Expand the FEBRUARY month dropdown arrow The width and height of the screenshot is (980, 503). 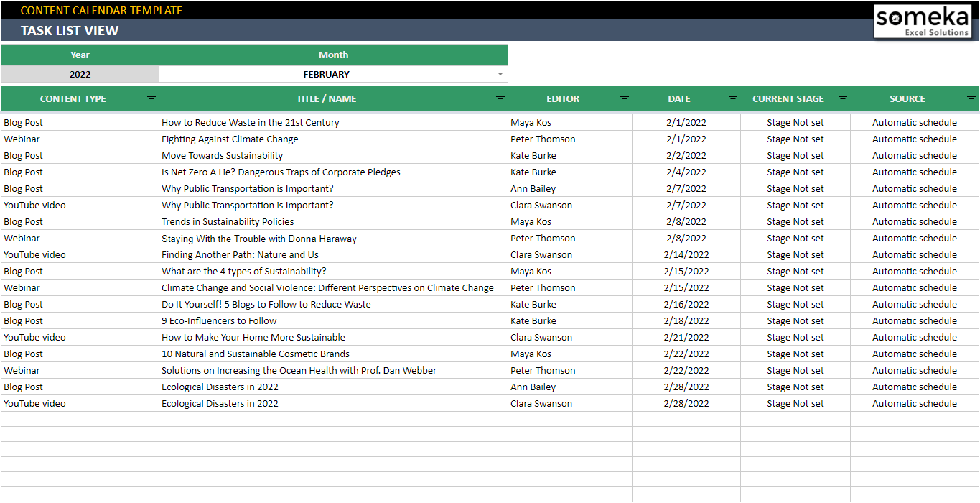coord(500,75)
